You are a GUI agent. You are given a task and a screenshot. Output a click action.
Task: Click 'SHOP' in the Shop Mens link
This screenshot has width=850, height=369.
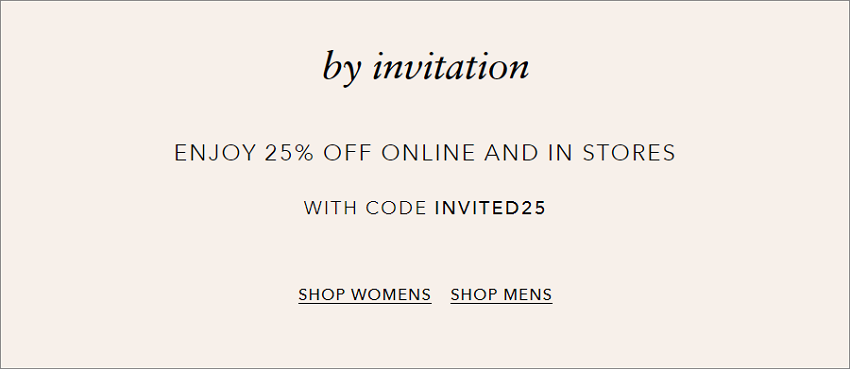pos(474,295)
